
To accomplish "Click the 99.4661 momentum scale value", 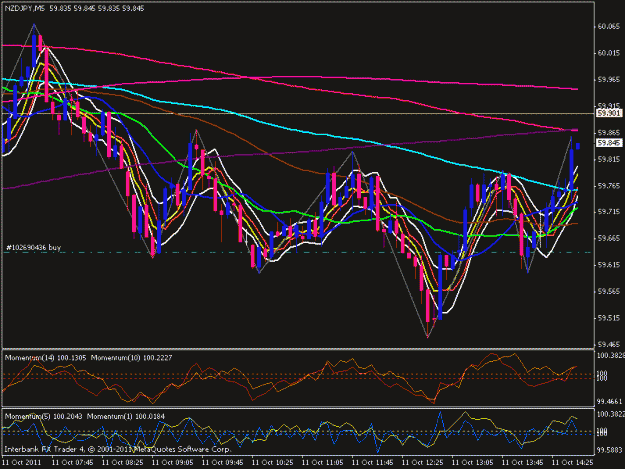I will (609, 401).
